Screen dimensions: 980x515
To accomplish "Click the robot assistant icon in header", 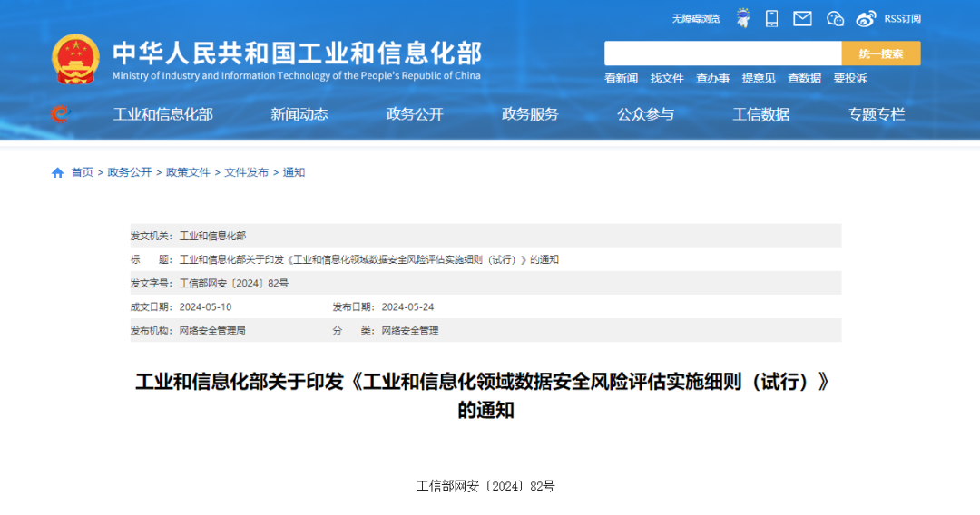I will point(743,18).
